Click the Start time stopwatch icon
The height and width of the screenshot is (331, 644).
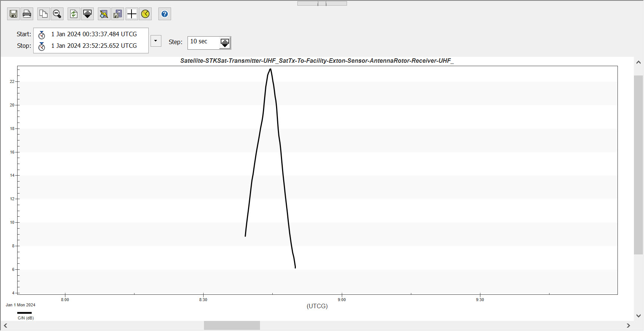click(42, 35)
